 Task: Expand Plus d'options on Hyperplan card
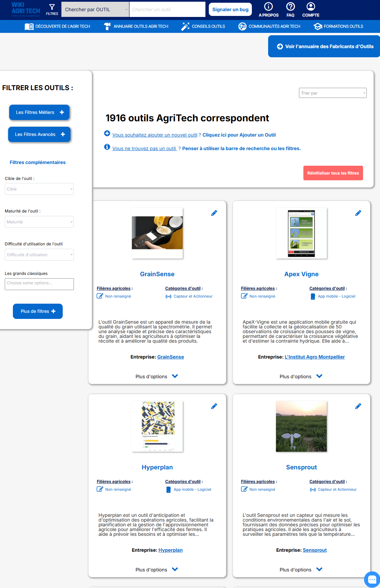157,570
